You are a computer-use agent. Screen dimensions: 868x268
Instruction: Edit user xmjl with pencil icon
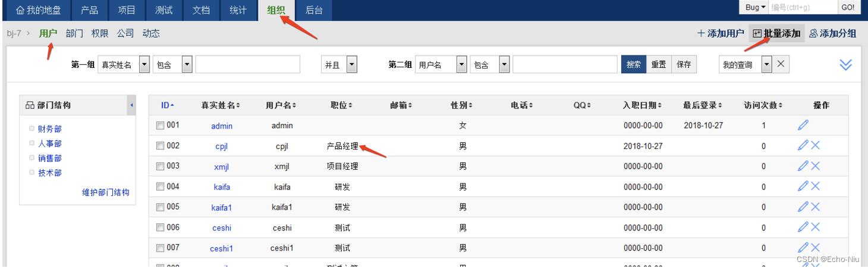(x=803, y=166)
